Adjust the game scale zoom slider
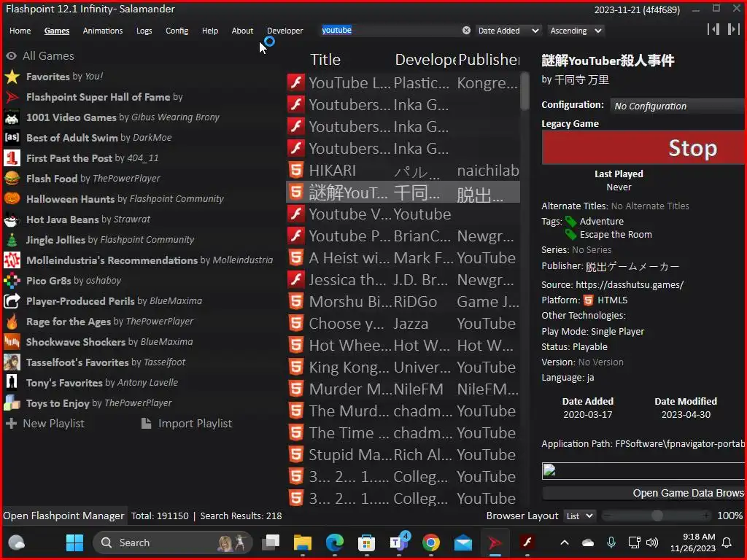This screenshot has width=747, height=560. (657, 516)
